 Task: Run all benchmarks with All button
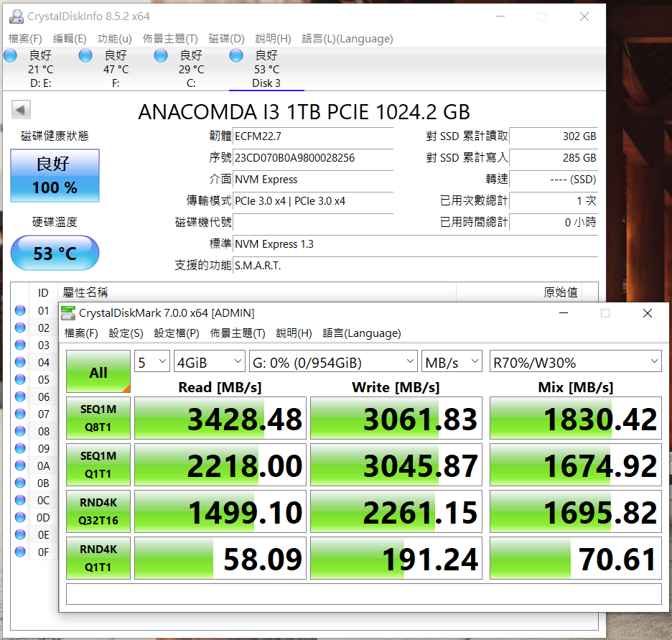pyautogui.click(x=98, y=371)
